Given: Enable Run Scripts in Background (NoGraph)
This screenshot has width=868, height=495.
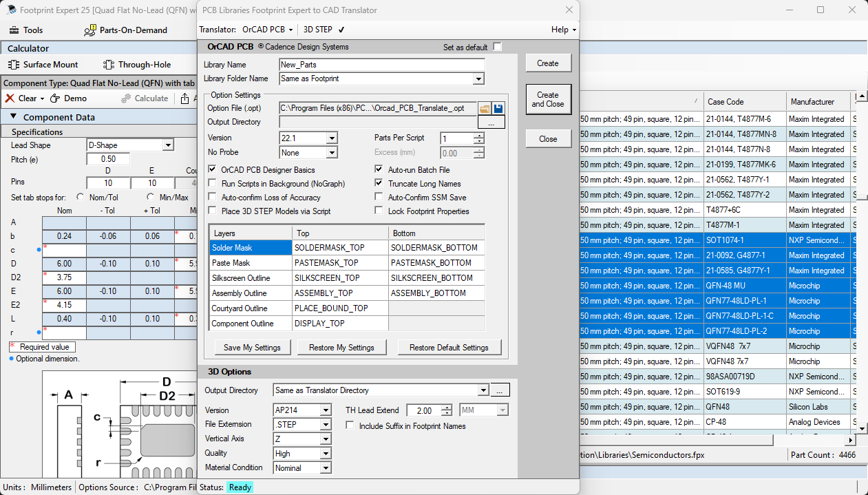Looking at the screenshot, I should point(212,183).
